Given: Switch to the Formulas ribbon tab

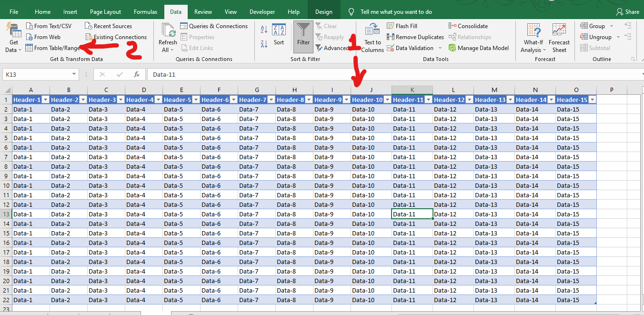Looking at the screenshot, I should point(145,12).
